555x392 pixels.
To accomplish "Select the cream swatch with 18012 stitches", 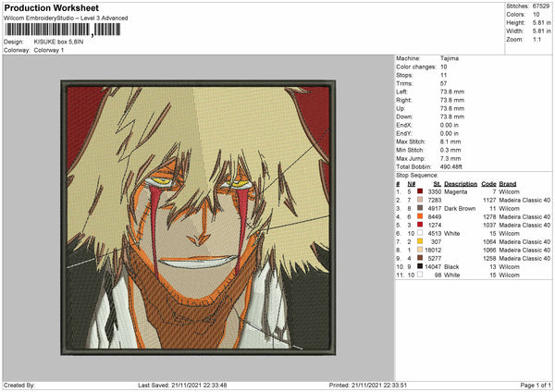I will point(420,250).
